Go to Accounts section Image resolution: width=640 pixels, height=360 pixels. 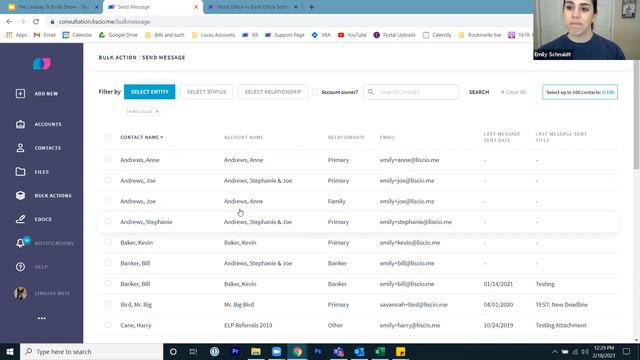point(39,124)
